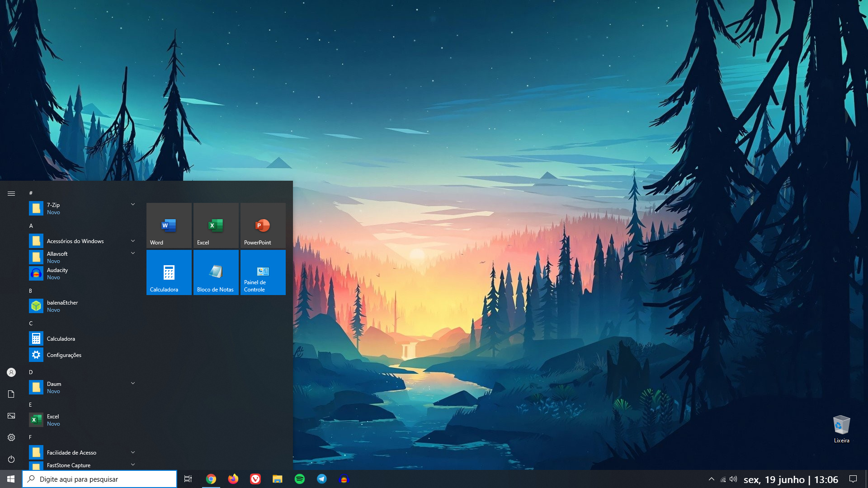Viewport: 868px width, 488px height.
Task: Open Telegram from the taskbar
Action: tap(321, 479)
